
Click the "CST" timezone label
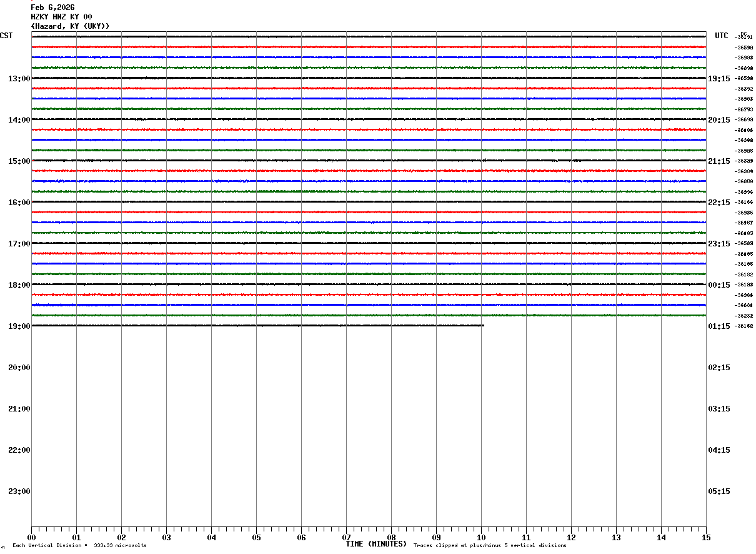(6, 36)
